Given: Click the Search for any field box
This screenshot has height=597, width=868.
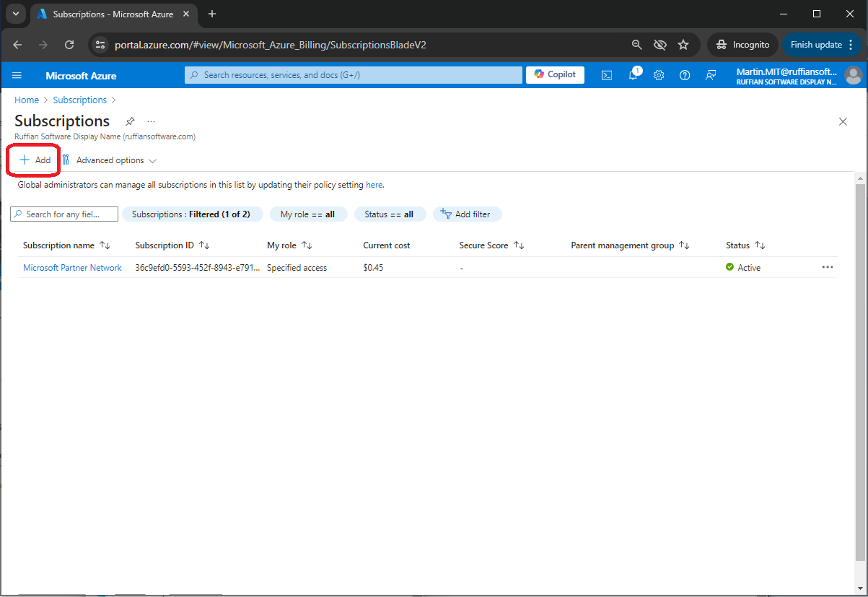Looking at the screenshot, I should [65, 214].
